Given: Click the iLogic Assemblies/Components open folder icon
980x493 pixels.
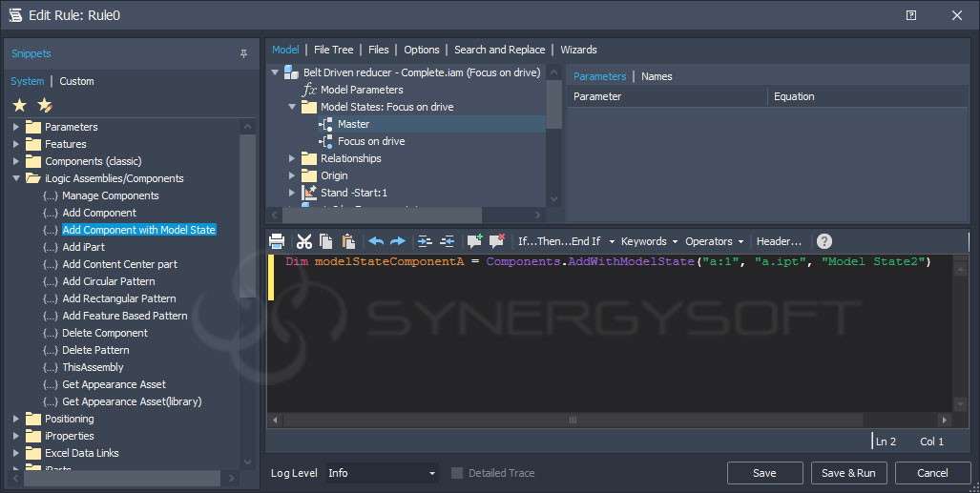Looking at the screenshot, I should pos(33,178).
